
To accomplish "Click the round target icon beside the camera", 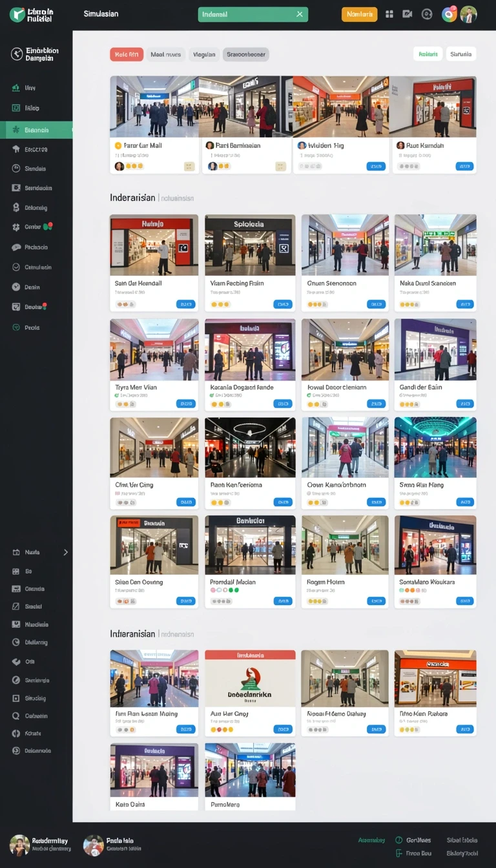I will click(427, 14).
